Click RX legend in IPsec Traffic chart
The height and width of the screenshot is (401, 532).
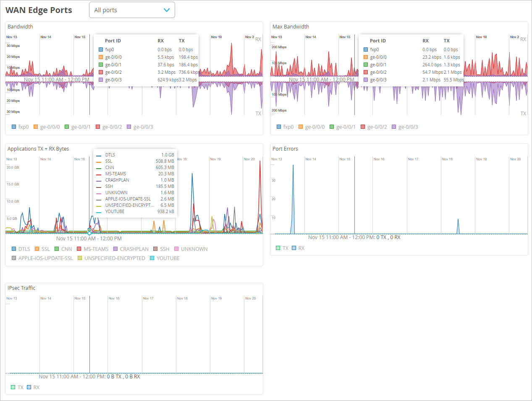point(33,387)
